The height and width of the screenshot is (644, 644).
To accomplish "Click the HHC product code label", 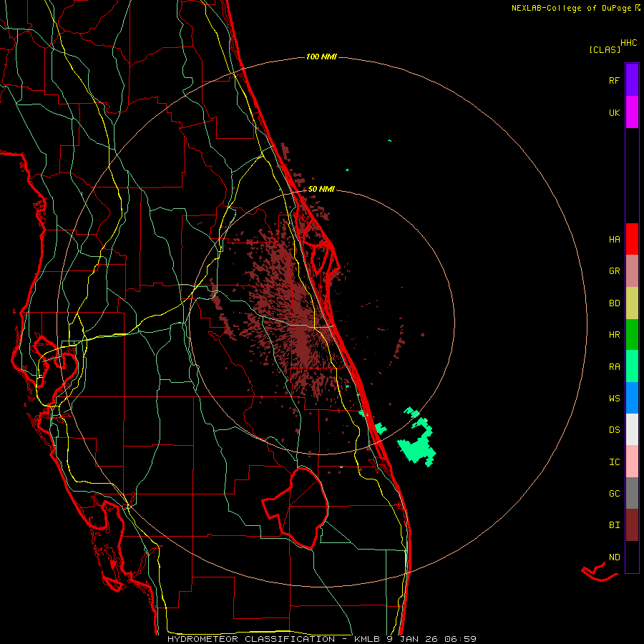I will click(x=628, y=43).
